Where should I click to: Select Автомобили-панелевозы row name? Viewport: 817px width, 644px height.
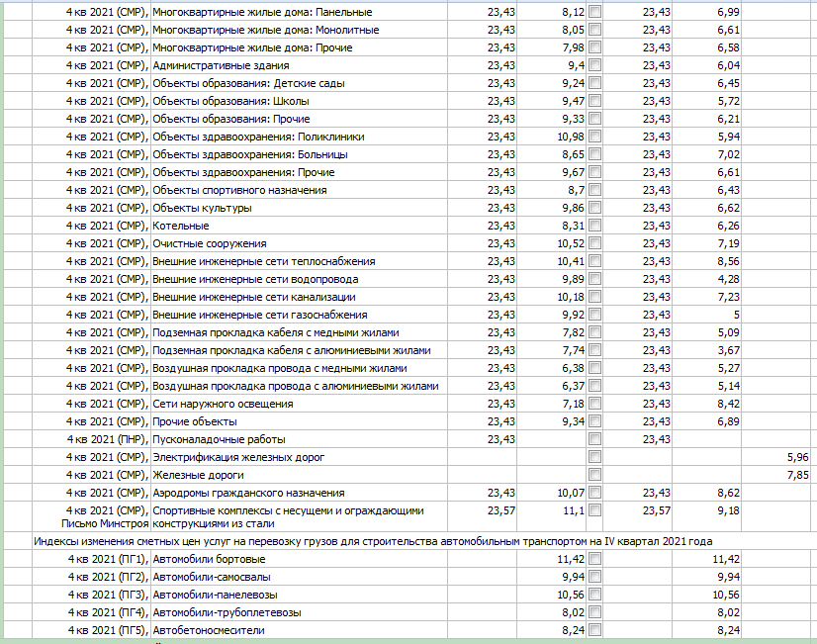pyautogui.click(x=216, y=595)
